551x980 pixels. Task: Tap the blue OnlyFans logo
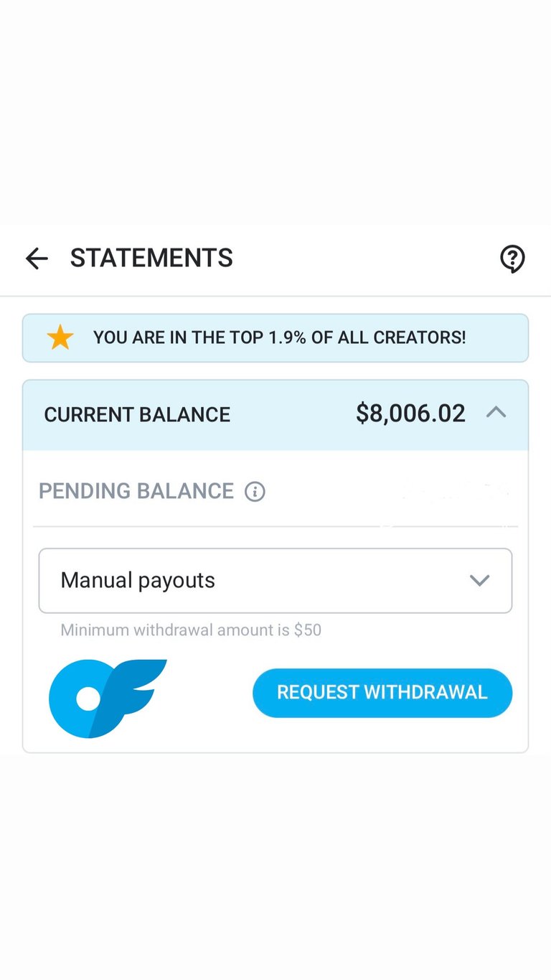pos(107,698)
